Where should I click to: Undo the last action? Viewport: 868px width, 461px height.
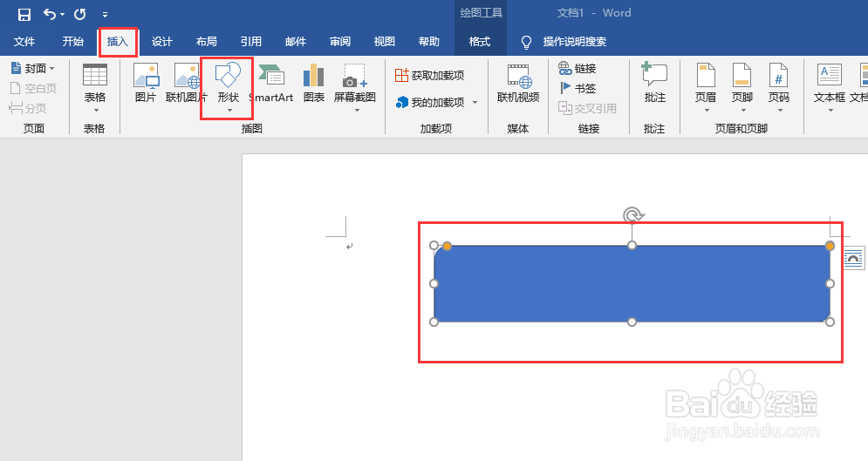pos(50,14)
